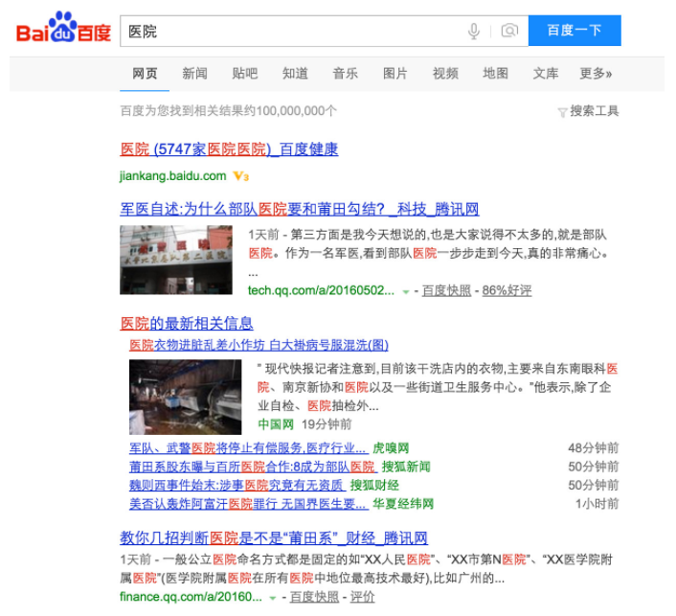Open image search camera icon
The height and width of the screenshot is (616, 676).
(x=509, y=31)
